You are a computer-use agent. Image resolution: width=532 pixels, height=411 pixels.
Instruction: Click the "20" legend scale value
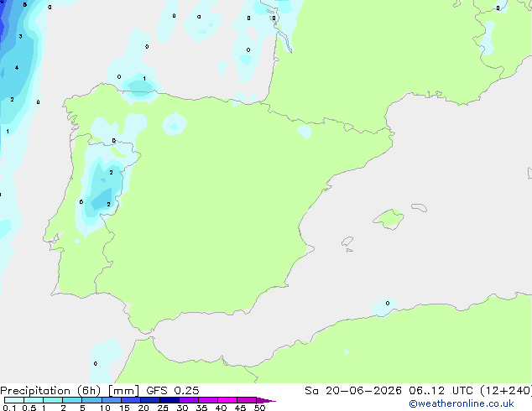tap(143, 408)
